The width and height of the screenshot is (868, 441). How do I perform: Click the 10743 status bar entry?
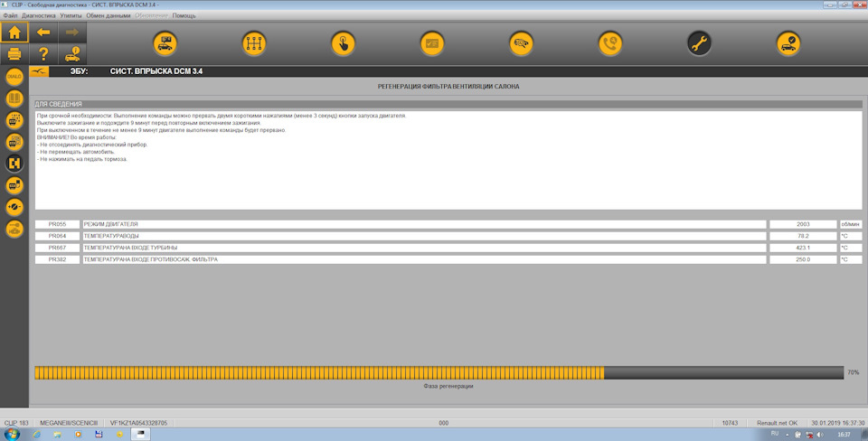[x=730, y=423]
